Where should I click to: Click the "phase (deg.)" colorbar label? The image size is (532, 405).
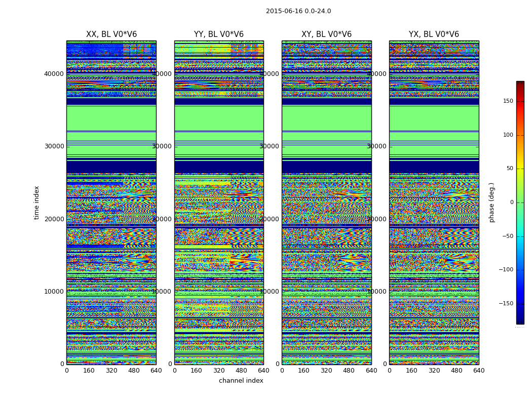click(492, 202)
